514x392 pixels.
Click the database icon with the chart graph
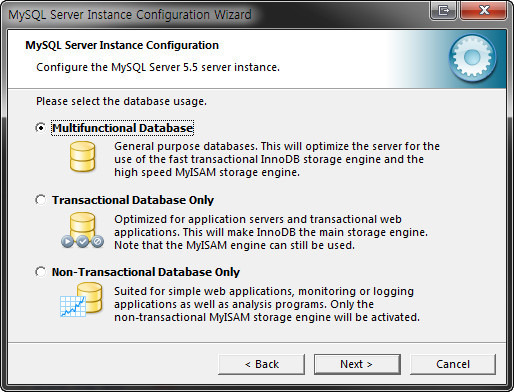coord(81,300)
